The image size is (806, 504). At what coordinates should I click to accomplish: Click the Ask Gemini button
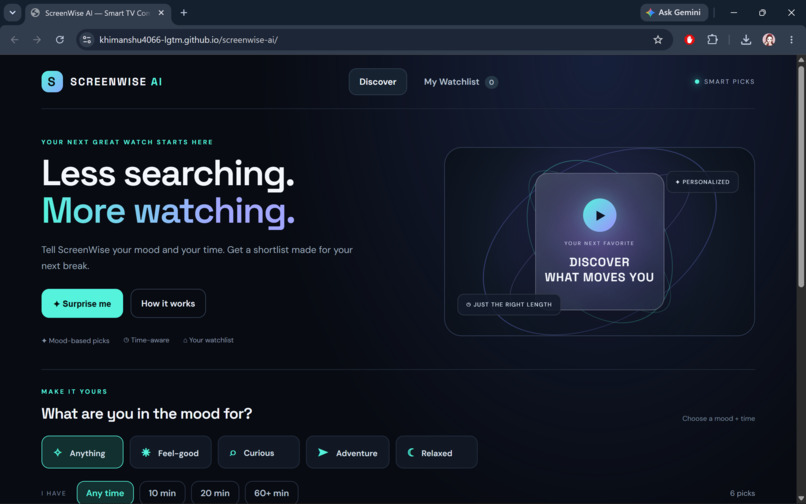point(674,12)
